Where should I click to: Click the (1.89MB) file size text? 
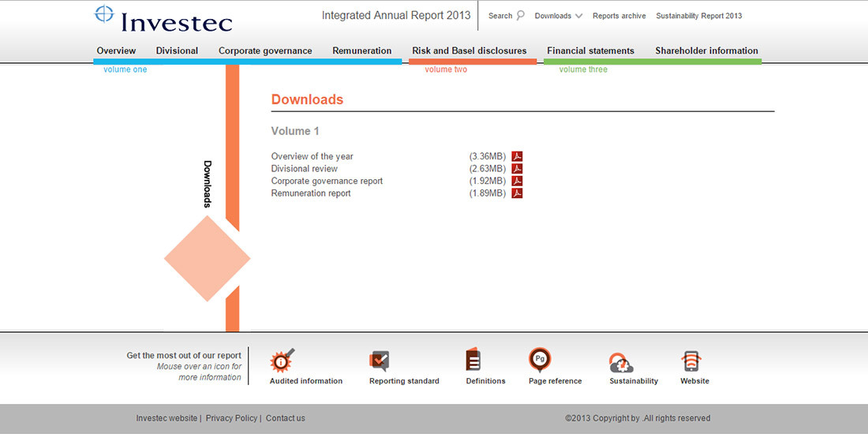pyautogui.click(x=488, y=193)
